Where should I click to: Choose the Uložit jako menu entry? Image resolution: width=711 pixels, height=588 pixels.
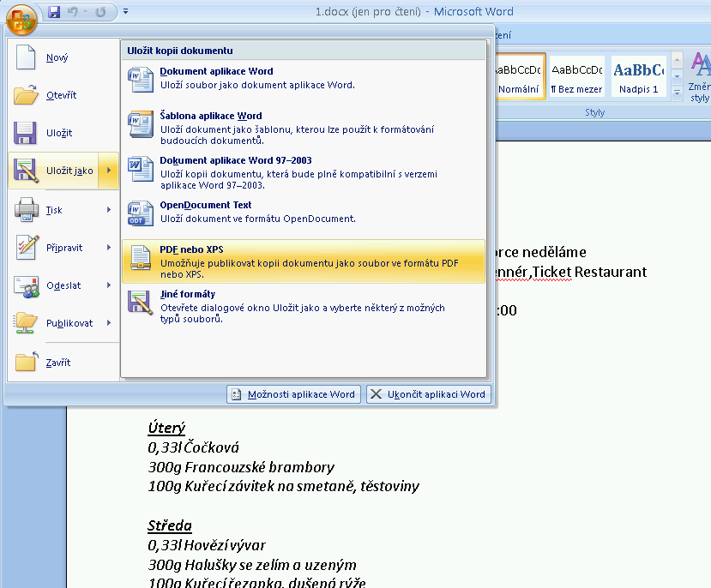click(53, 171)
